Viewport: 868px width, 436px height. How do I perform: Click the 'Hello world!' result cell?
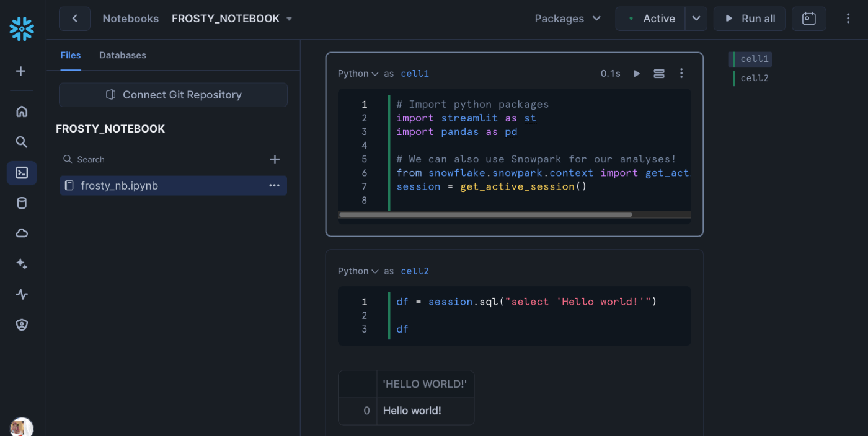click(x=425, y=411)
